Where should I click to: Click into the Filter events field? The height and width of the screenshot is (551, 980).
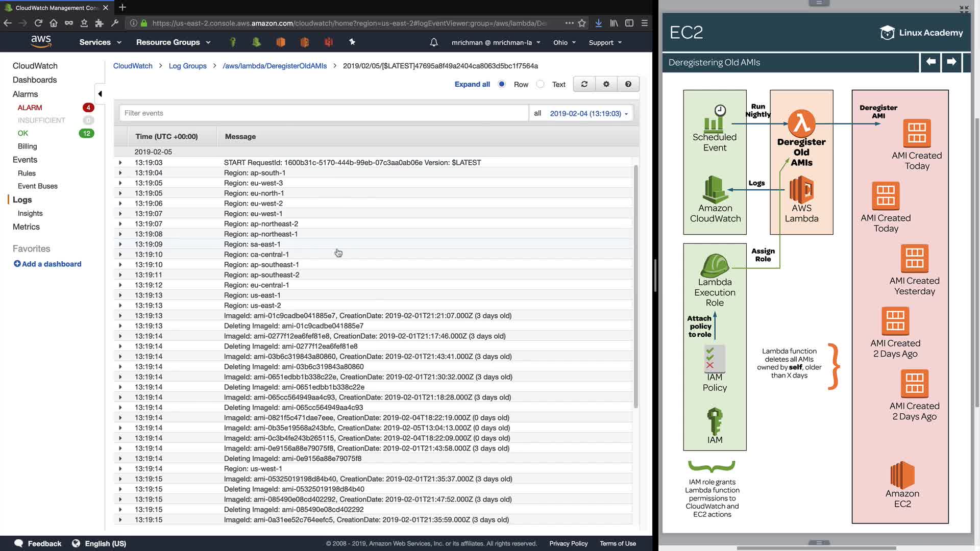click(x=324, y=113)
